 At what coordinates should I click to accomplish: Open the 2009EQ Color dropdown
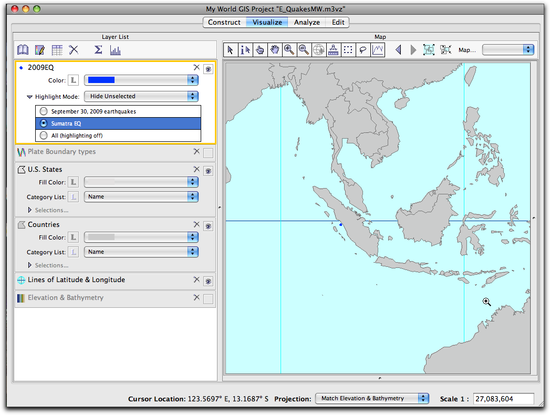point(141,80)
